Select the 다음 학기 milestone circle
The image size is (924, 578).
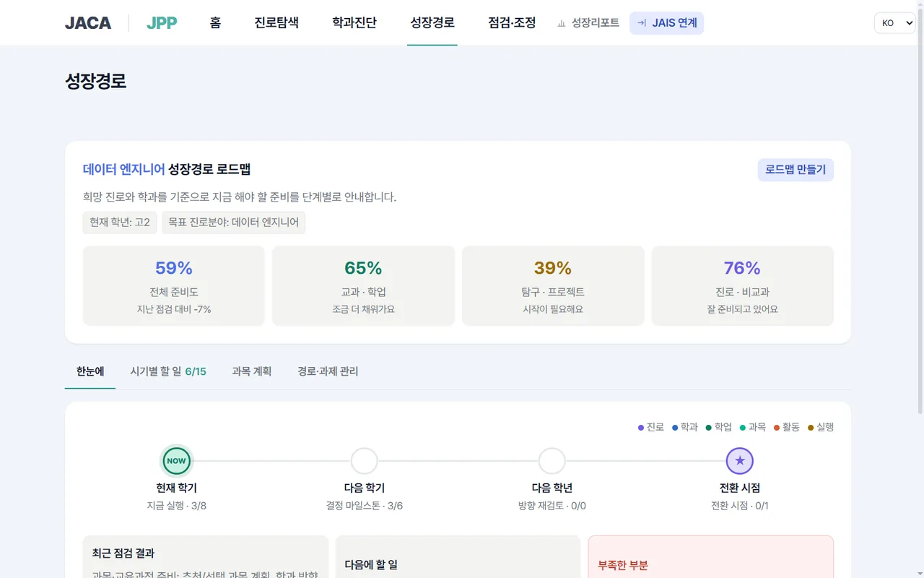point(365,461)
